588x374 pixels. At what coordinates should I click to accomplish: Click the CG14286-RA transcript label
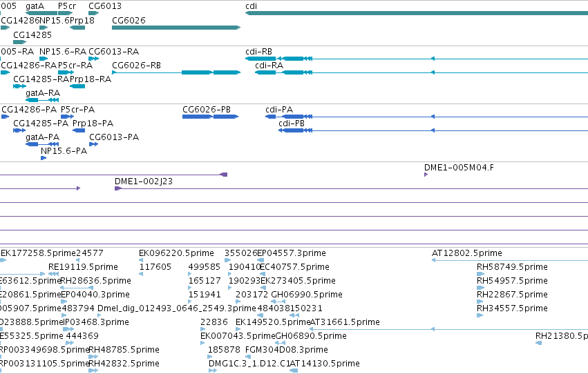[x=29, y=65]
